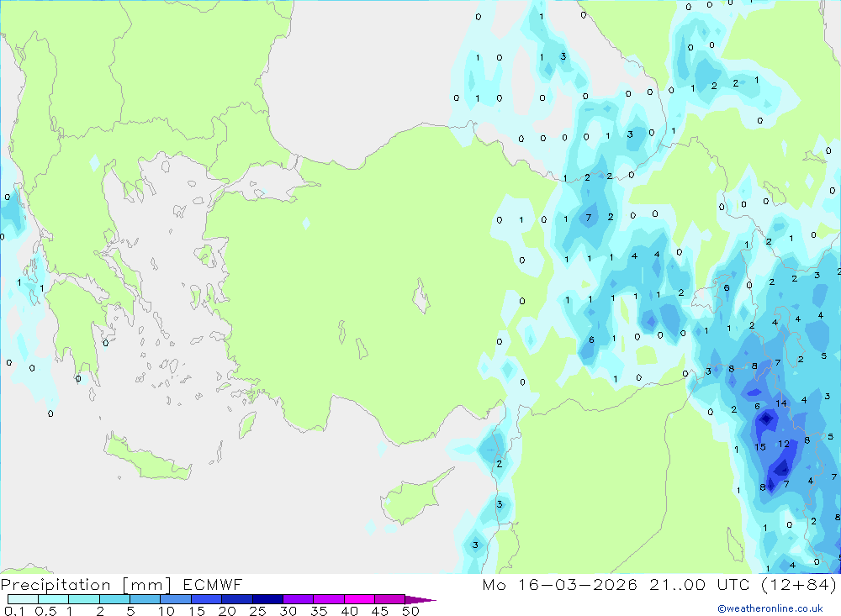Click the legend arrow tip above 50 mm
Screen dimensions: 841x616
[x=420, y=600]
